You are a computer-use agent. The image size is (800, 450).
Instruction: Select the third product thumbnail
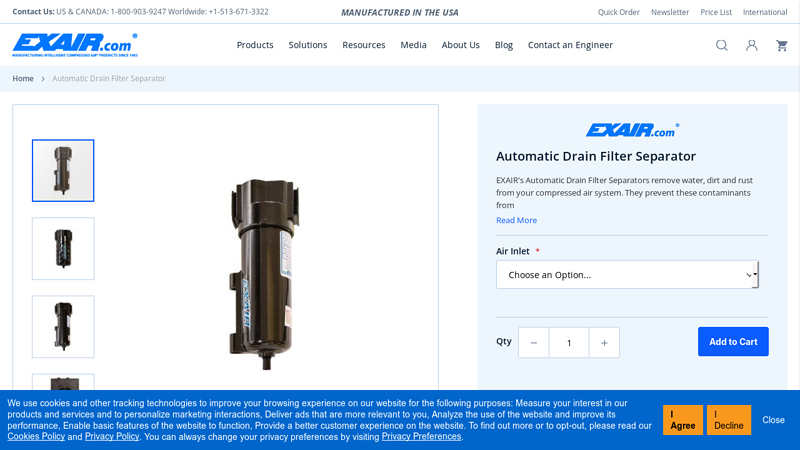pos(63,327)
